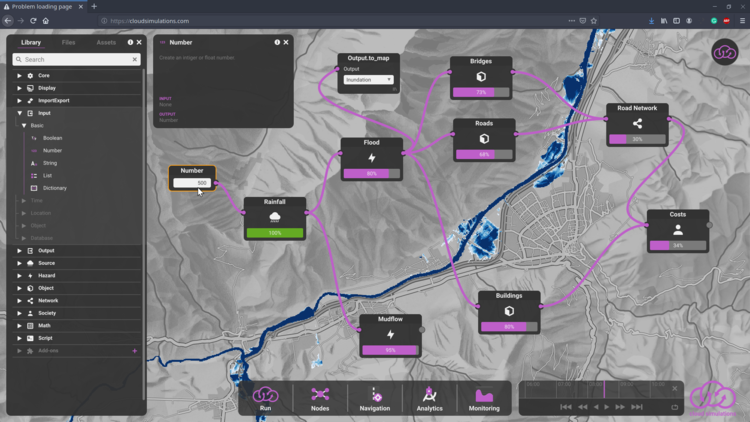This screenshot has height=422, width=750.
Task: Add a new add-on with plus icon
Action: 134,351
